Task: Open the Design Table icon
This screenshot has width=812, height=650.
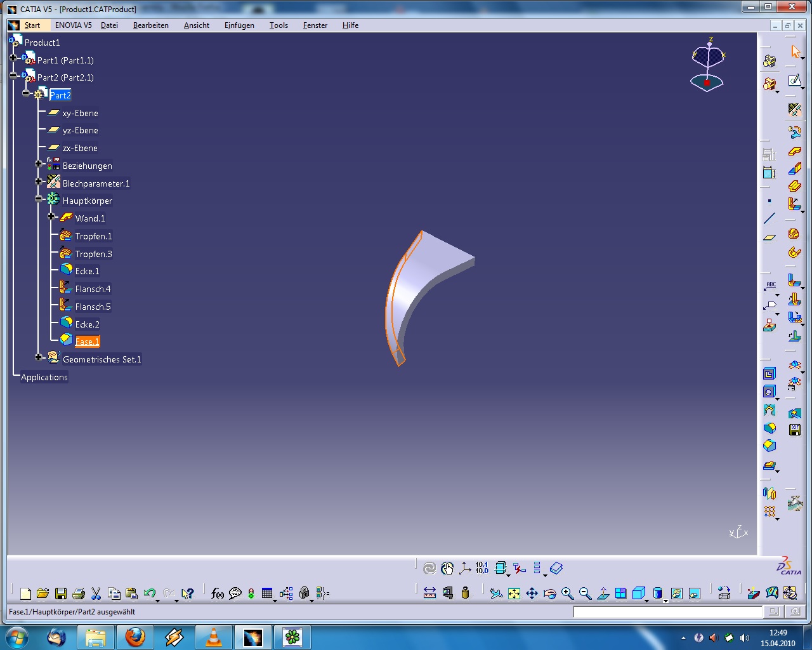Action: point(267,594)
